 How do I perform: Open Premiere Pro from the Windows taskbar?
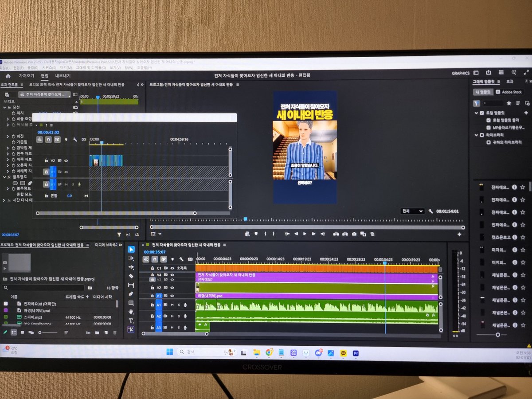(x=356, y=353)
